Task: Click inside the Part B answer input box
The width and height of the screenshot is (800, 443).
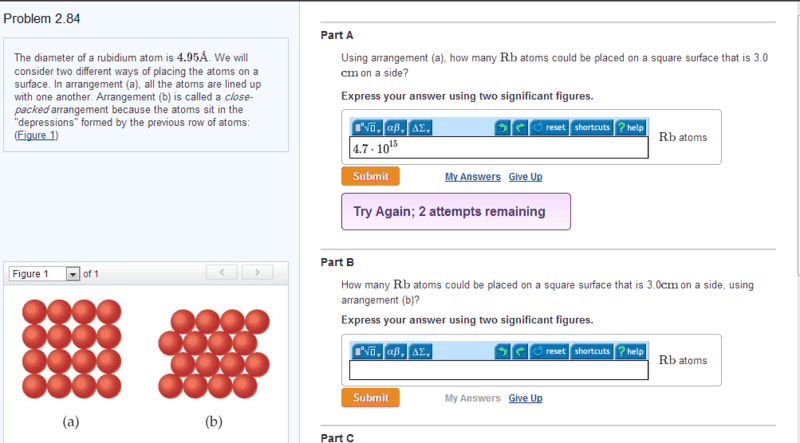Action: coord(498,370)
